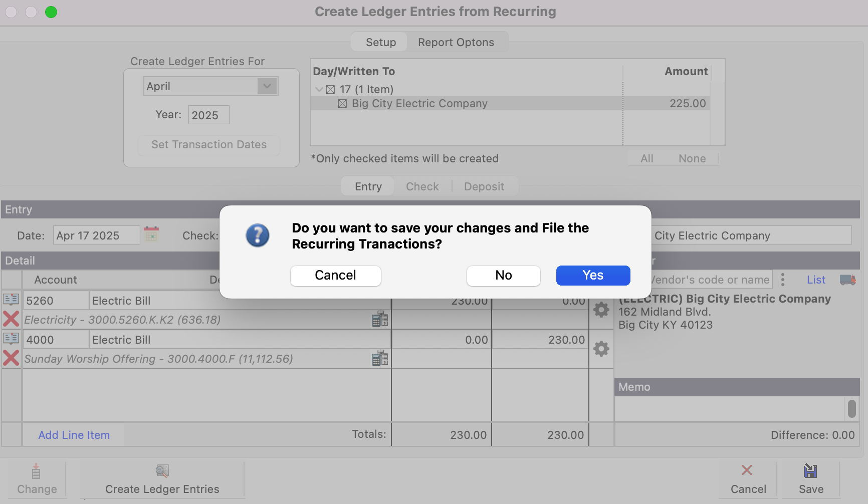
Task: Click the gear icon for account 5260 row
Action: [601, 310]
